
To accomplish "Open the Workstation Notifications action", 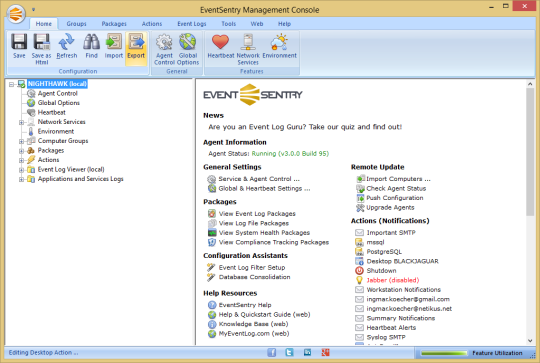I will pyautogui.click(x=404, y=290).
